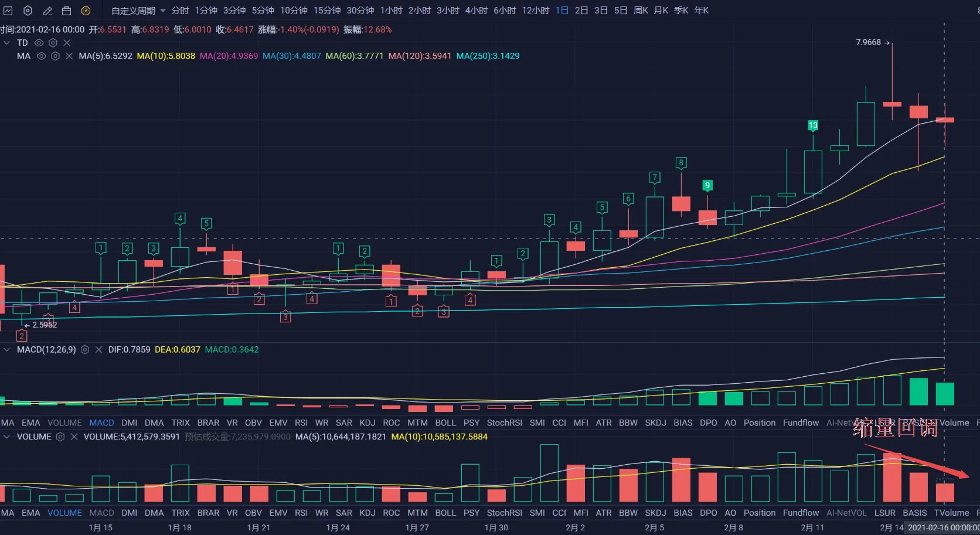Select VOLUME in lower indicator bar

click(64, 513)
